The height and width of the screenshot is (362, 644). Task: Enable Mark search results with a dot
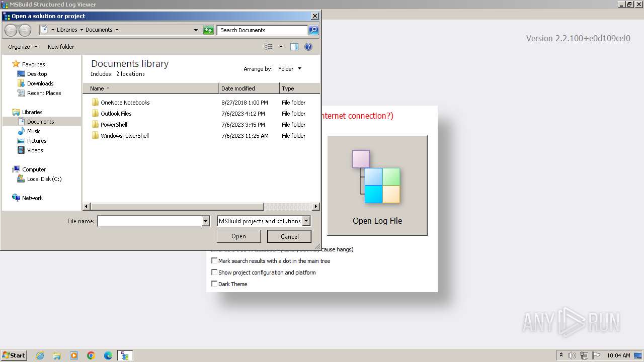click(x=214, y=261)
